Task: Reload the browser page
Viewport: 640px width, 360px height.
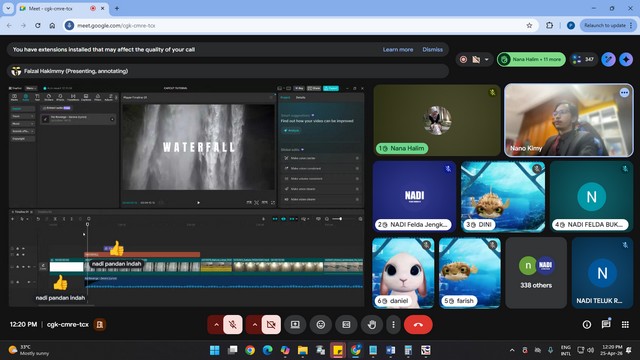Action: click(38, 25)
